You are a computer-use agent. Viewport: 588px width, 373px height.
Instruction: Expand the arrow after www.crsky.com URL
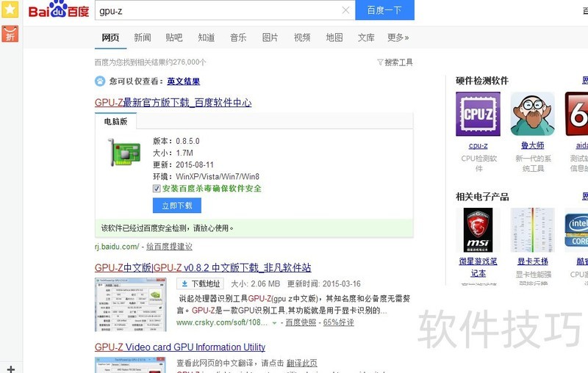point(274,323)
